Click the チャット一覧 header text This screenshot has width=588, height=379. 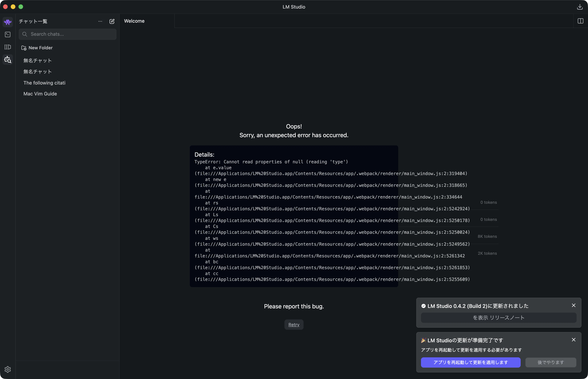[33, 21]
